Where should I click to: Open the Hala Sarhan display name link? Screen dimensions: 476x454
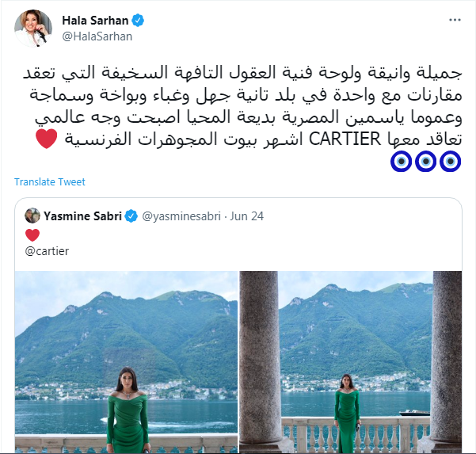(95, 21)
